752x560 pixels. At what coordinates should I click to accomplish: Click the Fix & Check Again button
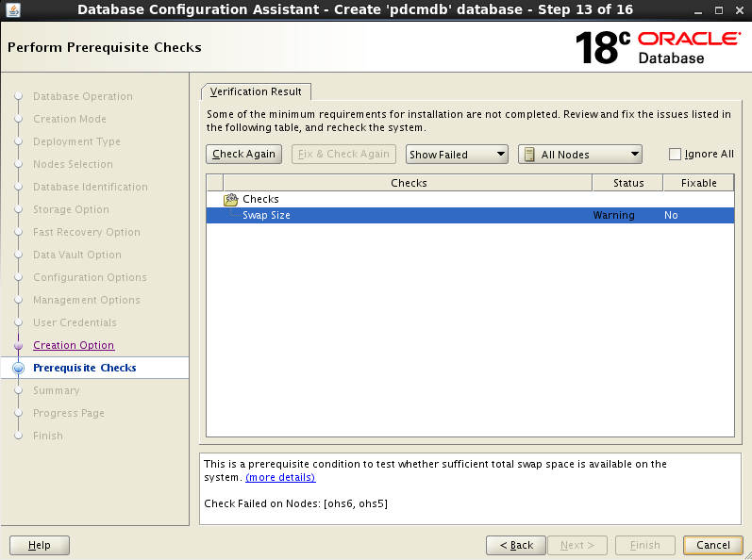pyautogui.click(x=343, y=155)
